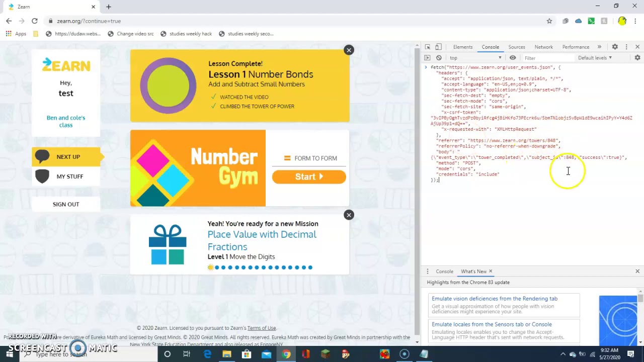Open the Mail app on the taskbar
Screen dimensions: 644x362
pos(266,354)
